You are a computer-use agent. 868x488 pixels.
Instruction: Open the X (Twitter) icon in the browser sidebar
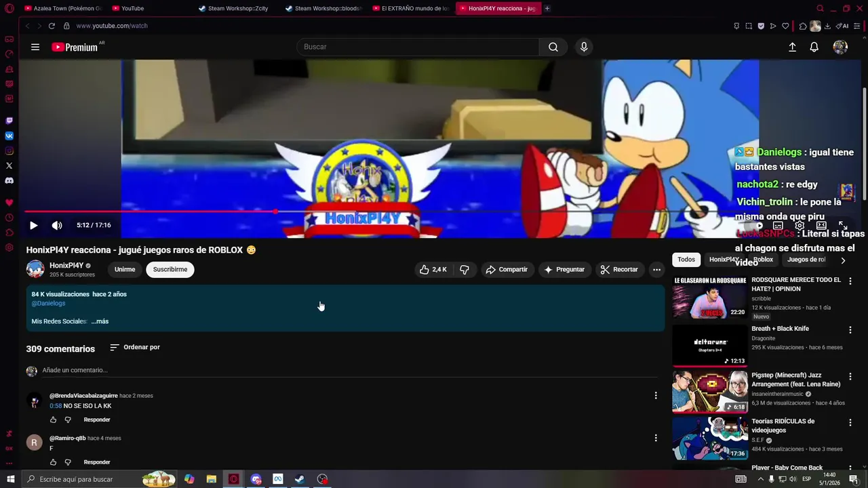[x=9, y=165]
